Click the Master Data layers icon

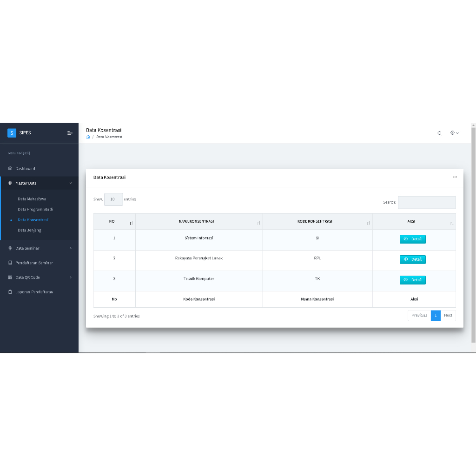coord(10,183)
